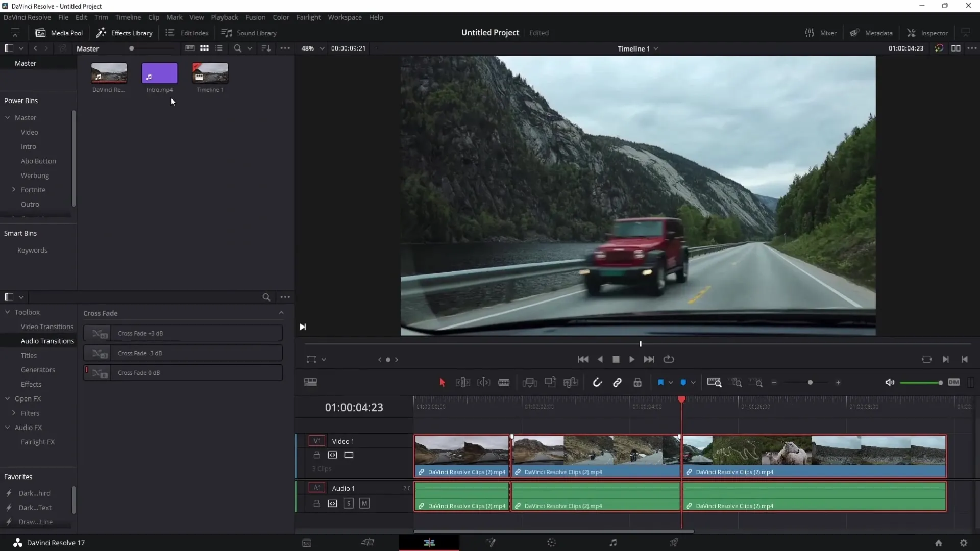Expand the Fortnite bin in Media Pool
Image resolution: width=980 pixels, height=551 pixels.
coord(13,189)
